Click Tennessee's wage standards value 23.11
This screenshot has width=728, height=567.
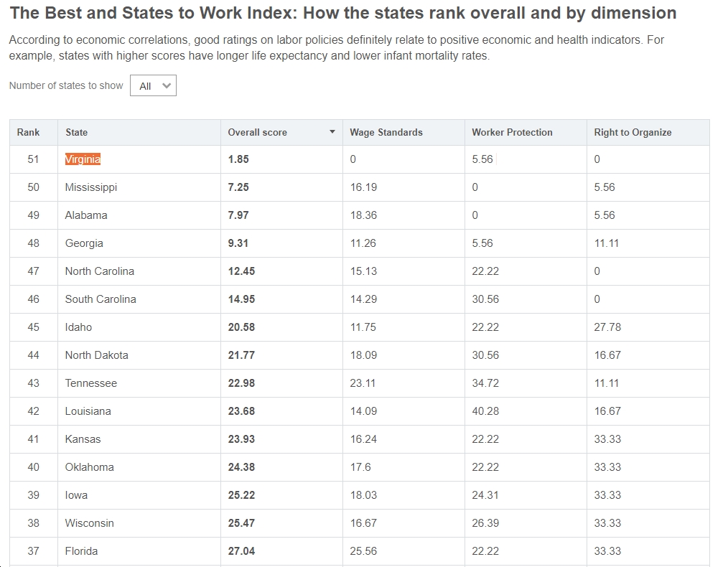click(363, 383)
